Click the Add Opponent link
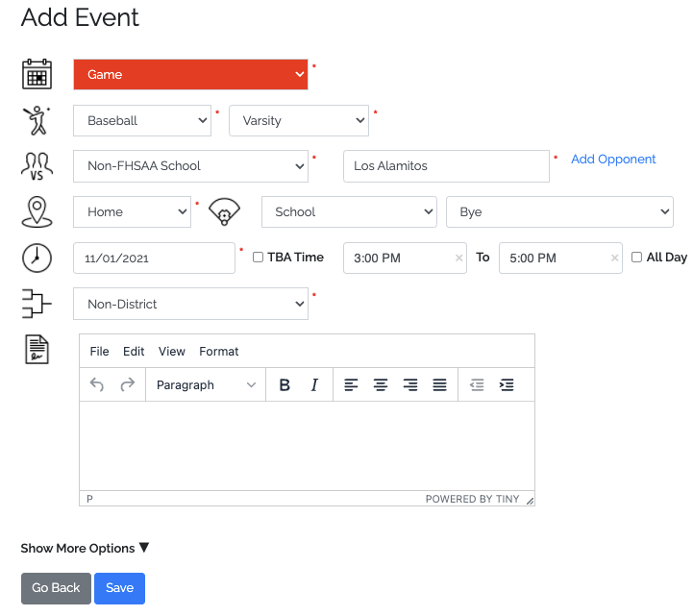The width and height of the screenshot is (693, 616). tap(613, 160)
